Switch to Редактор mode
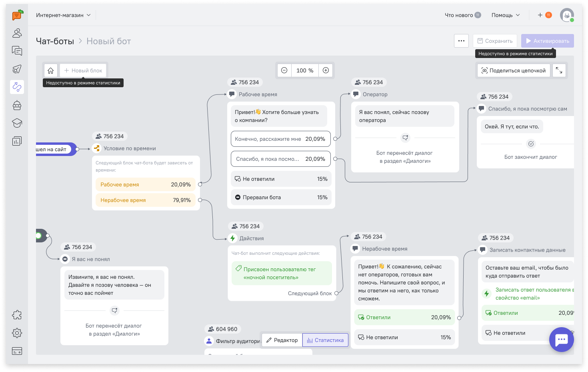The image size is (588, 372). [x=282, y=340]
